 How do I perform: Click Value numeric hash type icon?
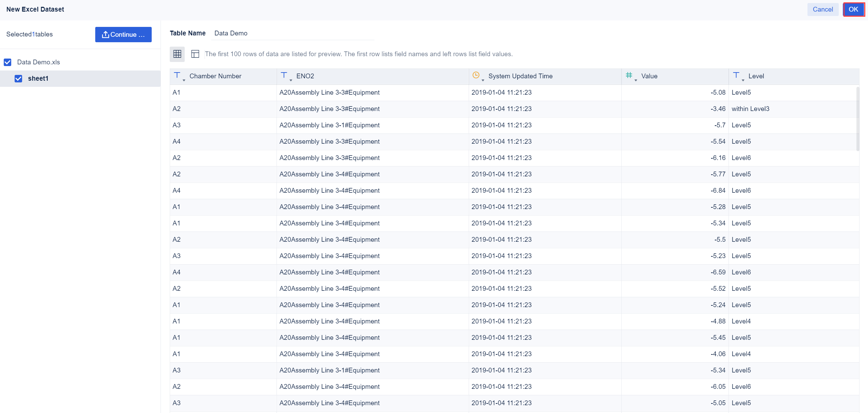tap(629, 75)
